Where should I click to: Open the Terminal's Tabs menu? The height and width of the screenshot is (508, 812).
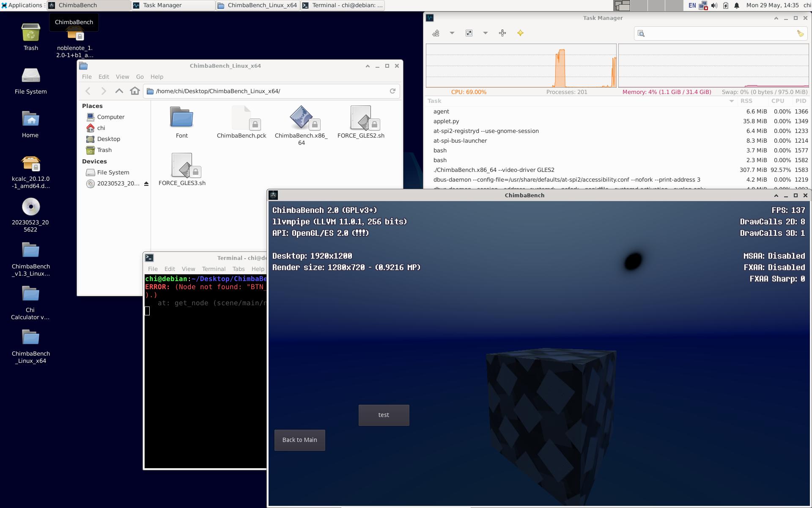click(238, 269)
